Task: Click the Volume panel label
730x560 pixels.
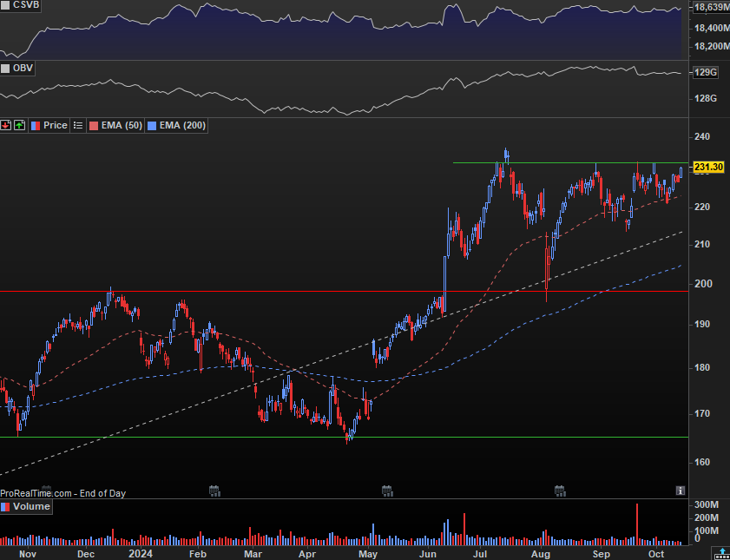Action: [x=31, y=506]
